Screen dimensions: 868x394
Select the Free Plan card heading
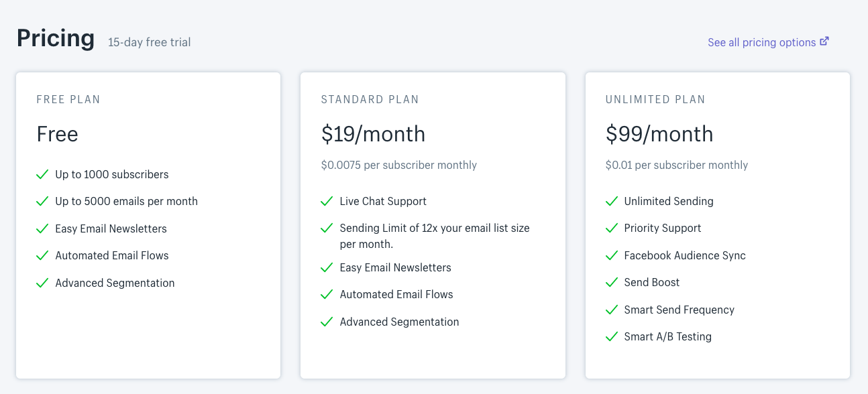pyautogui.click(x=68, y=99)
